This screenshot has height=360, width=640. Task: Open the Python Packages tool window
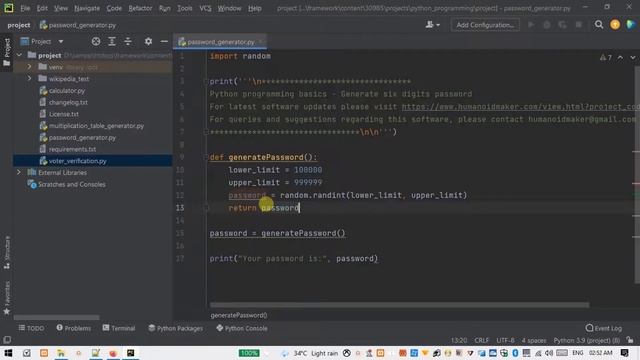(176, 328)
